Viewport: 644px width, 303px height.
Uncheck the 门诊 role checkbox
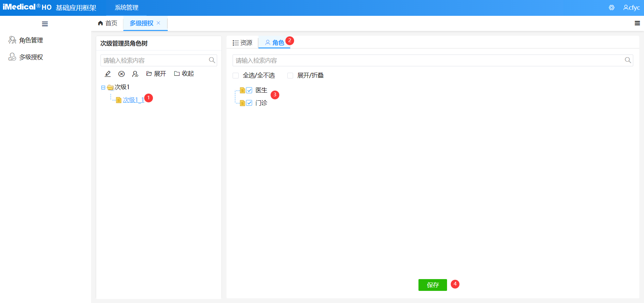249,103
